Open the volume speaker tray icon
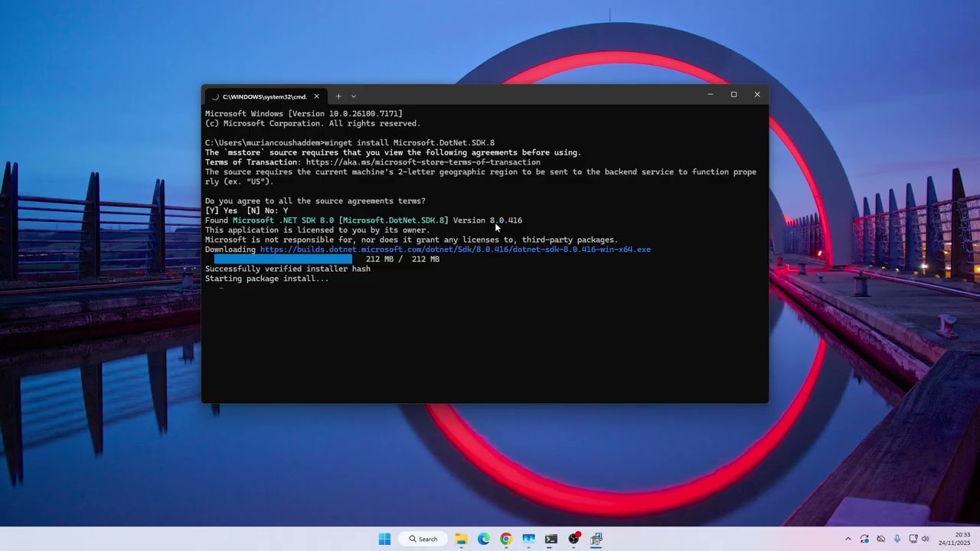Screen dimensions: 980x551 (925, 539)
